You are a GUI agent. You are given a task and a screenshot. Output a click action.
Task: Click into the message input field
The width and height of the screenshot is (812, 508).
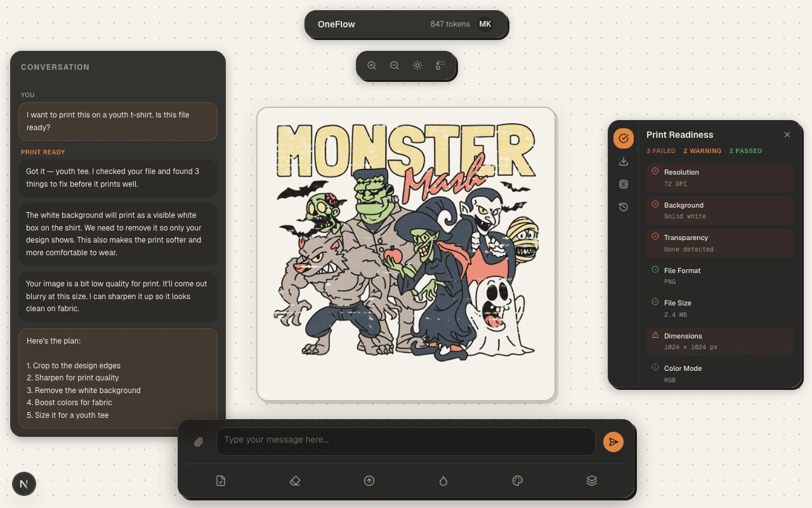(406, 441)
